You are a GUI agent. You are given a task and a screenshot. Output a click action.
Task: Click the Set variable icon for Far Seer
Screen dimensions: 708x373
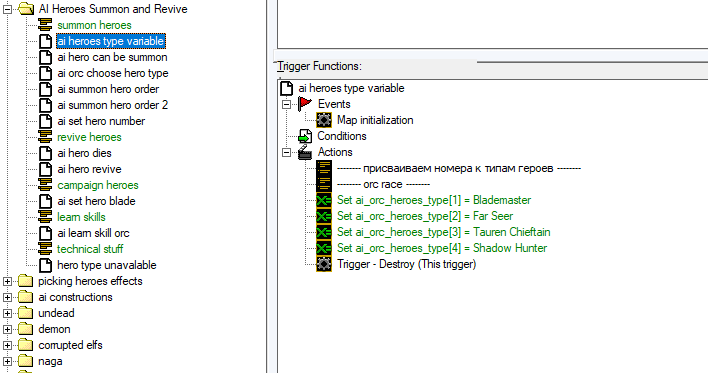click(x=324, y=216)
